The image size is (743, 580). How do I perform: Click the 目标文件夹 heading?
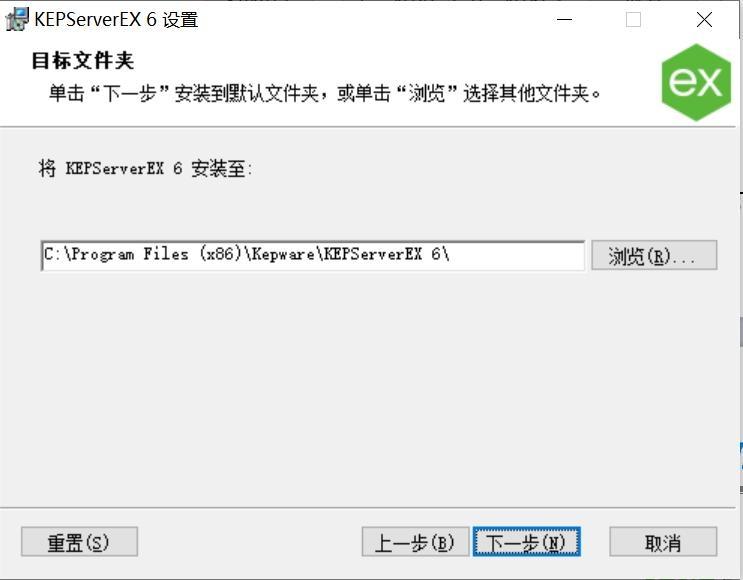[x=83, y=61]
